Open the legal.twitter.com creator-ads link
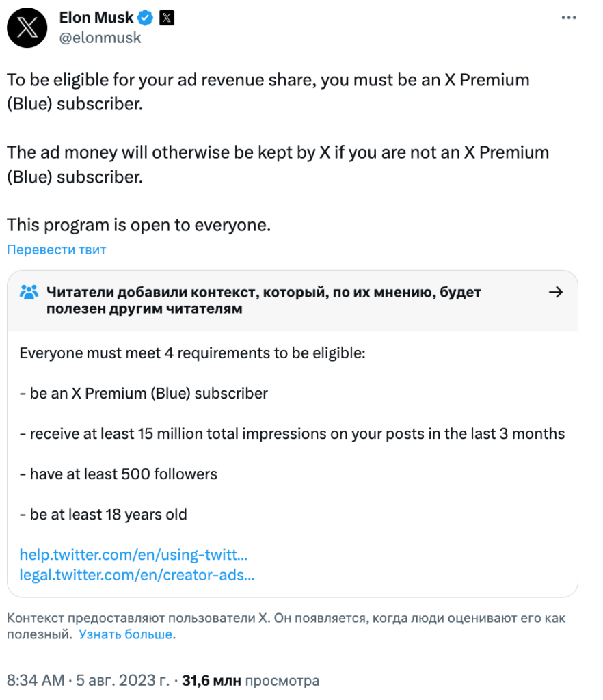The width and height of the screenshot is (603, 700). pos(137,574)
